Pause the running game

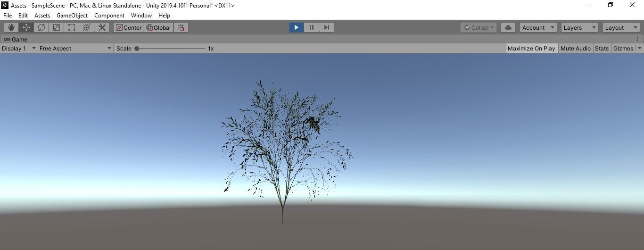312,27
